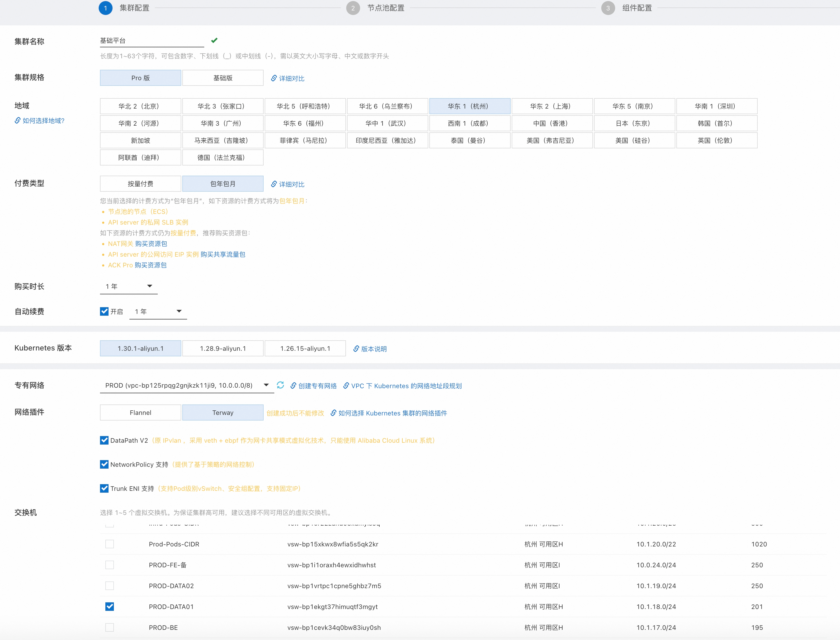Click switch ID vsw-bp1ekgt37himuqtf3mgyt
Screen dimensions: 840x640
(333, 607)
